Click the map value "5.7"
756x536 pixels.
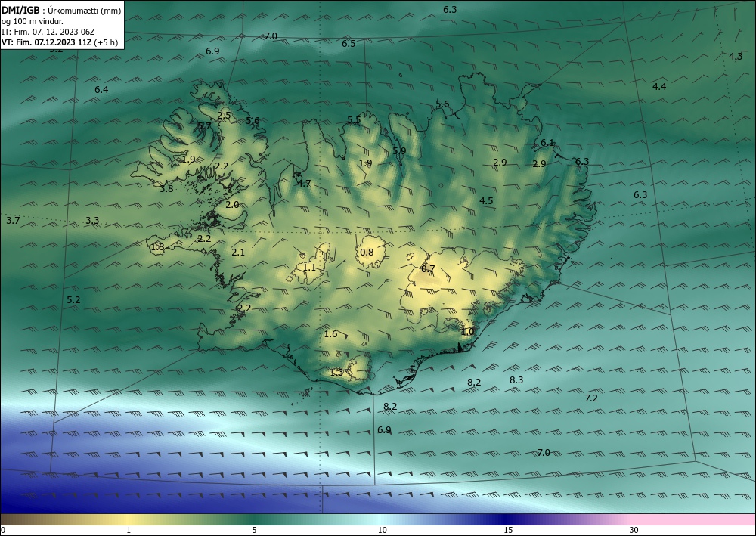coord(204,126)
